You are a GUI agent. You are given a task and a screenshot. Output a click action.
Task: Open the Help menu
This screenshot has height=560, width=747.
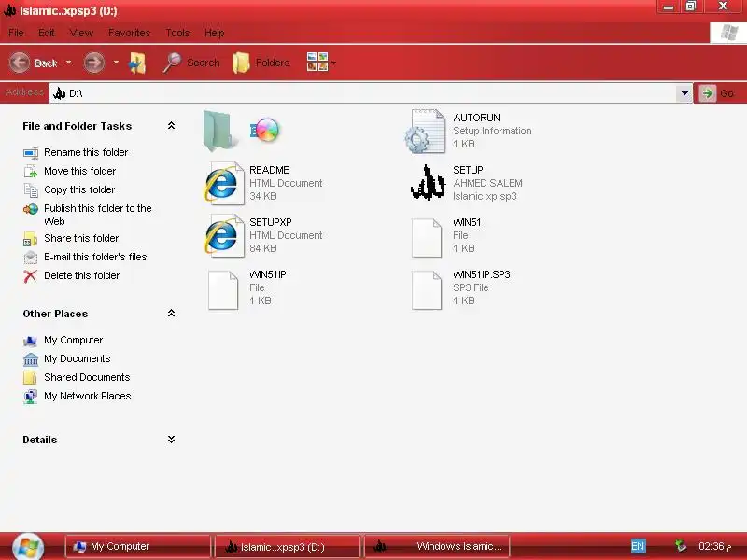point(215,33)
